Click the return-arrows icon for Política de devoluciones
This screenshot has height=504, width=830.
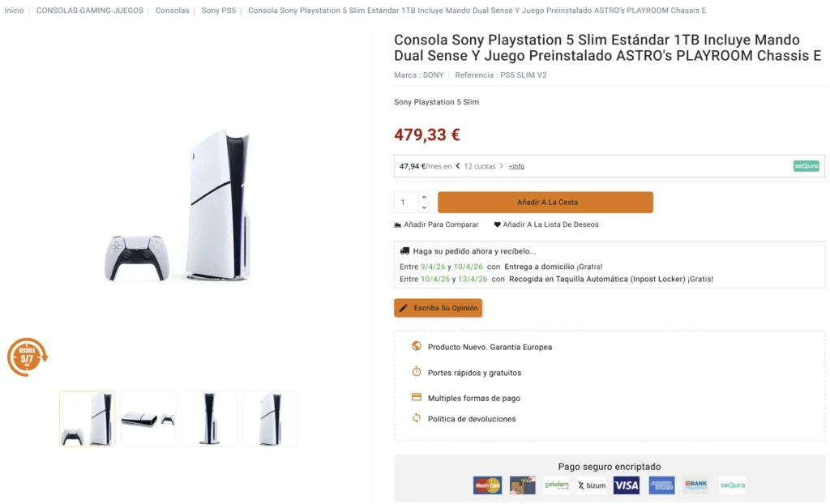(415, 419)
